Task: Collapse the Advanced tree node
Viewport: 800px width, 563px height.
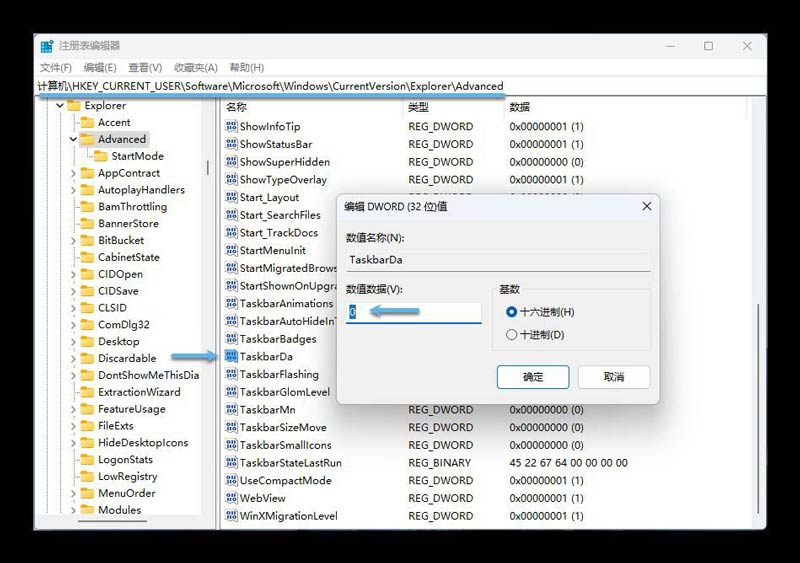Action: (73, 139)
